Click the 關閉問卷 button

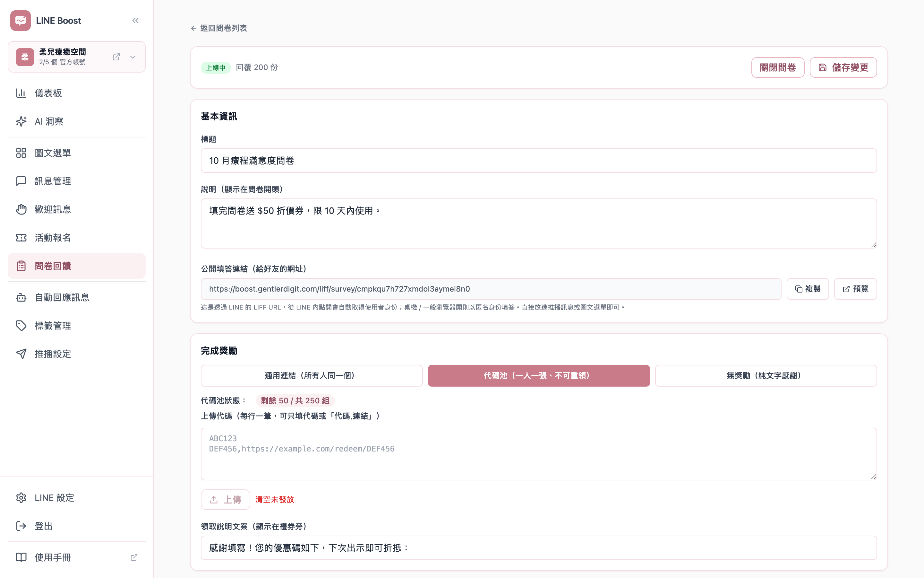coord(778,68)
